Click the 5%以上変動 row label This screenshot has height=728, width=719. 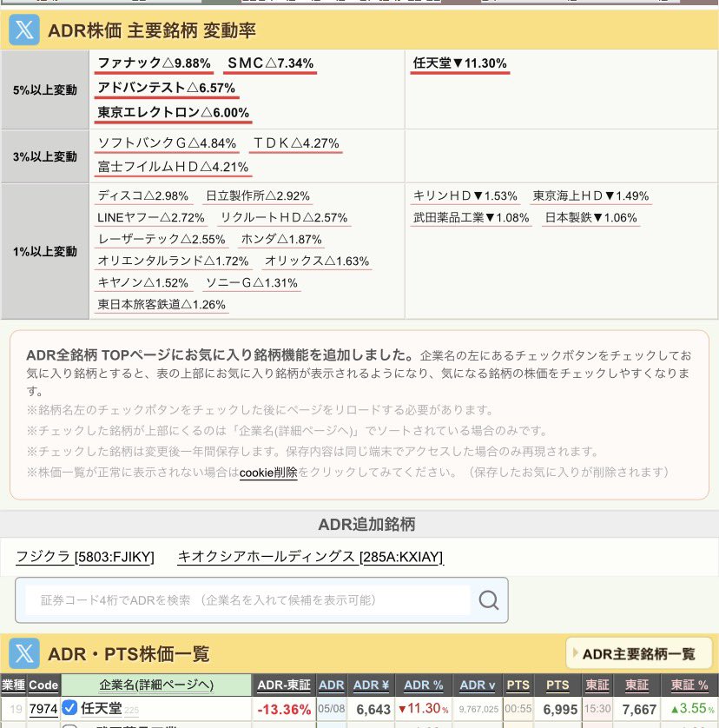(x=45, y=89)
